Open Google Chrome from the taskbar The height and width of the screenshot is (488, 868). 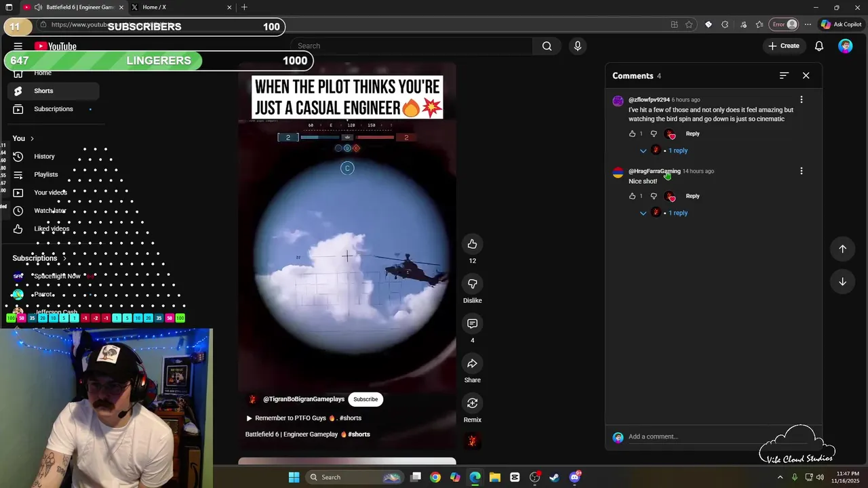tap(435, 477)
